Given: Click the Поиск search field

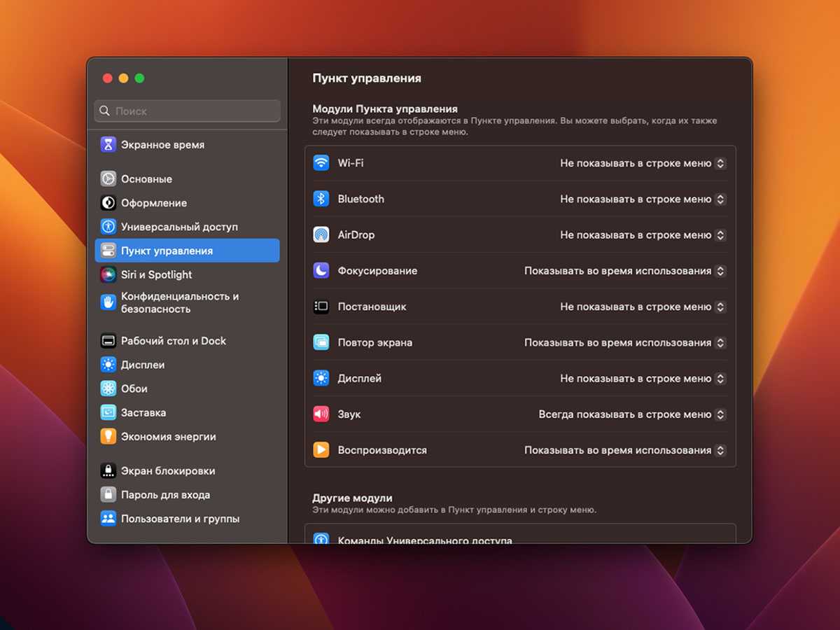Looking at the screenshot, I should pyautogui.click(x=188, y=111).
